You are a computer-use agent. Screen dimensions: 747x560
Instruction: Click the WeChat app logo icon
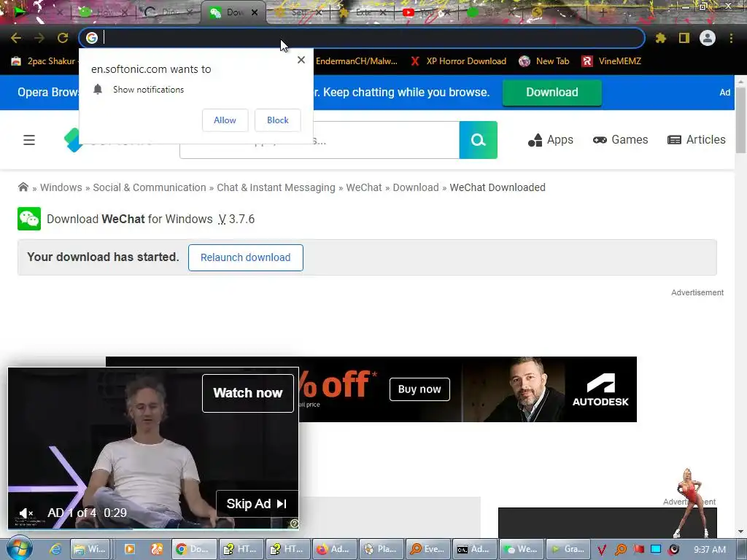[x=29, y=219]
